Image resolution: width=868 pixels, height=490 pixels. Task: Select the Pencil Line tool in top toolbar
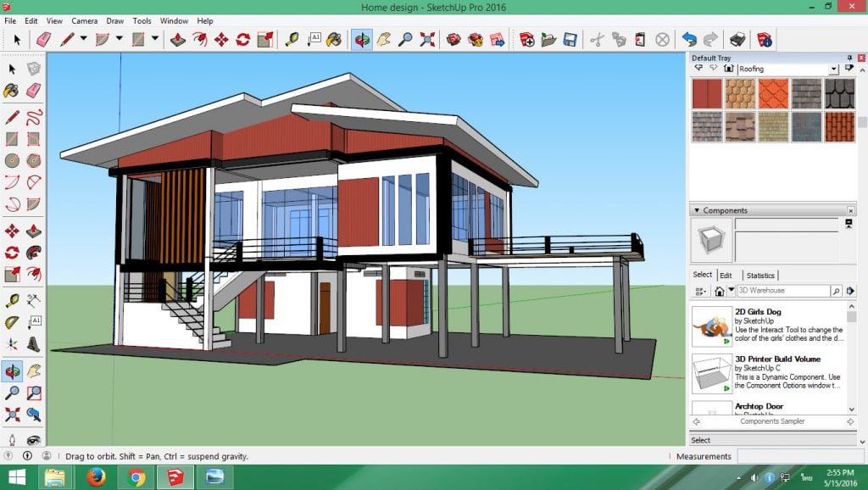pyautogui.click(x=67, y=39)
